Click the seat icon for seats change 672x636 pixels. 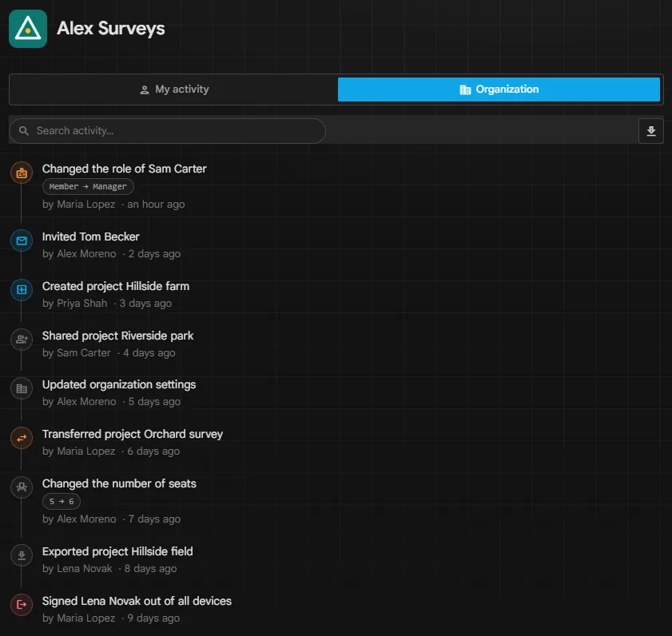point(22,487)
